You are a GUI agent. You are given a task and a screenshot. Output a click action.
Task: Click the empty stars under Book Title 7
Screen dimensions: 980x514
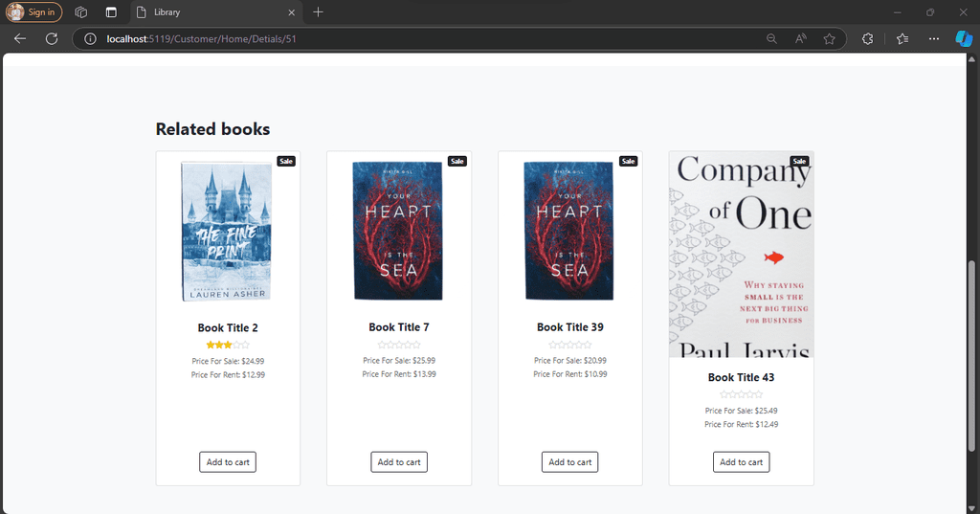click(399, 345)
